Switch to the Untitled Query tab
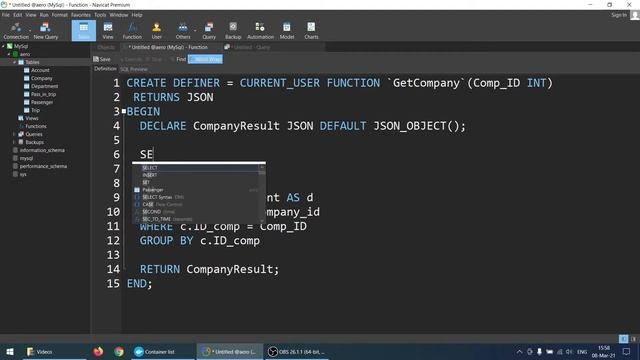 click(x=252, y=47)
